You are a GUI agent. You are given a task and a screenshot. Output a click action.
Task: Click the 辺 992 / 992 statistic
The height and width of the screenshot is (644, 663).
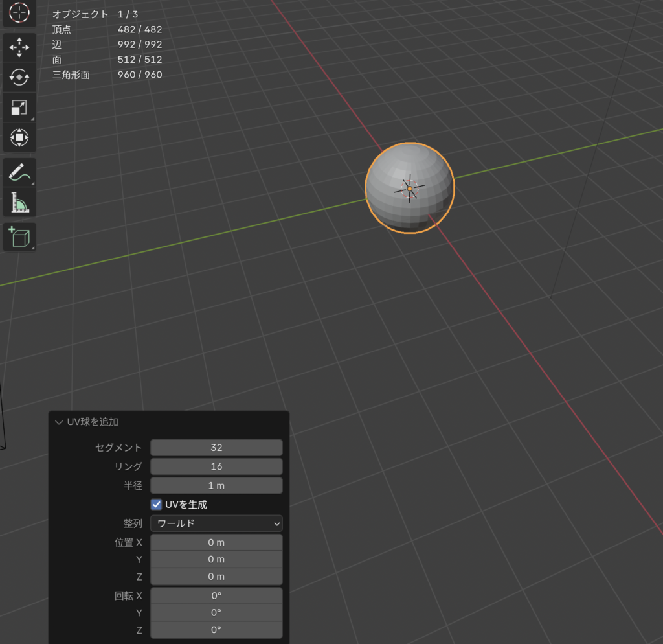pyautogui.click(x=107, y=45)
